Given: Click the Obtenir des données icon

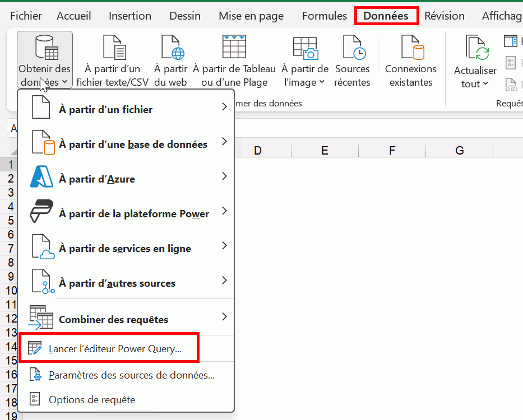Looking at the screenshot, I should 44,48.
